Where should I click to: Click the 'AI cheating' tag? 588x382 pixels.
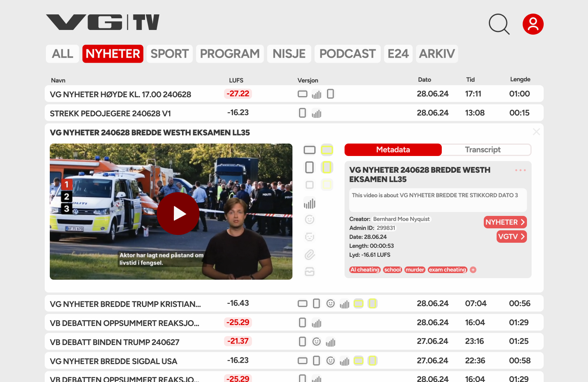click(365, 270)
